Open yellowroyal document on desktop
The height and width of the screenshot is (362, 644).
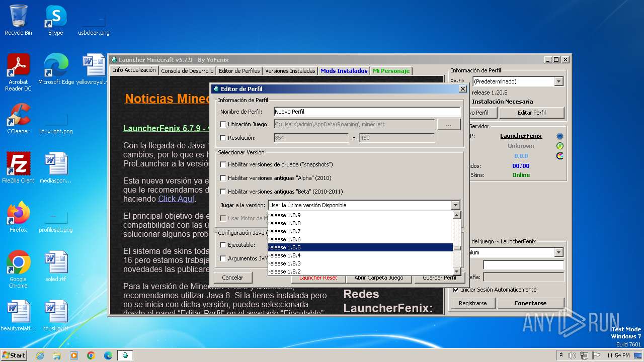coord(94,69)
